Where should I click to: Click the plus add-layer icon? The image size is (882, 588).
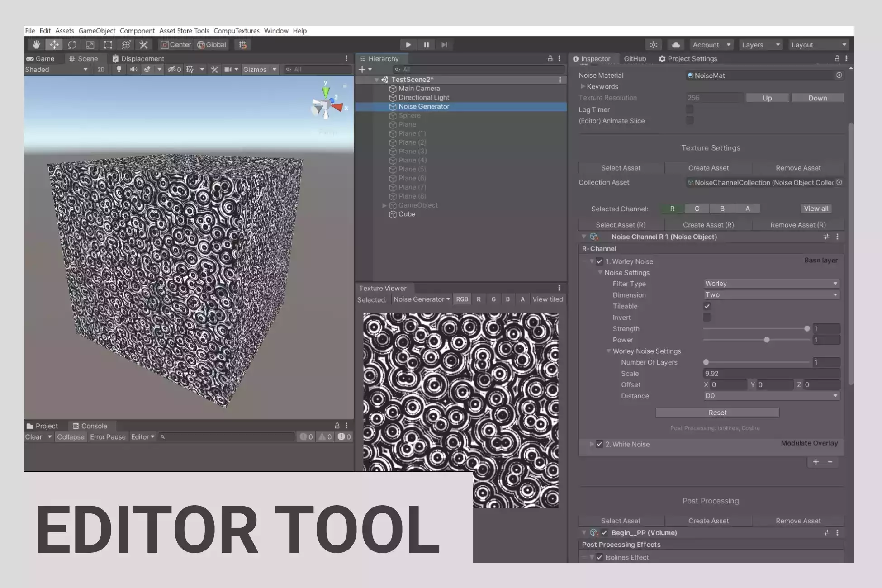click(816, 462)
